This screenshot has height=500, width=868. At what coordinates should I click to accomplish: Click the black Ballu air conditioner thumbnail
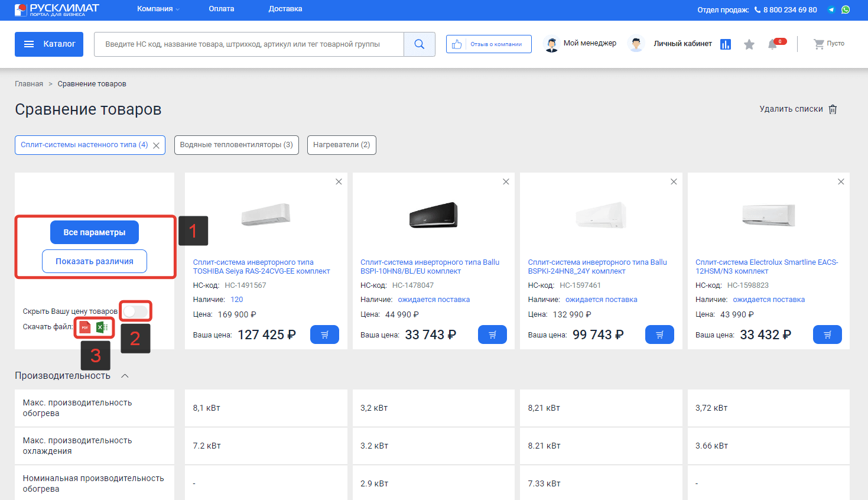coord(433,215)
